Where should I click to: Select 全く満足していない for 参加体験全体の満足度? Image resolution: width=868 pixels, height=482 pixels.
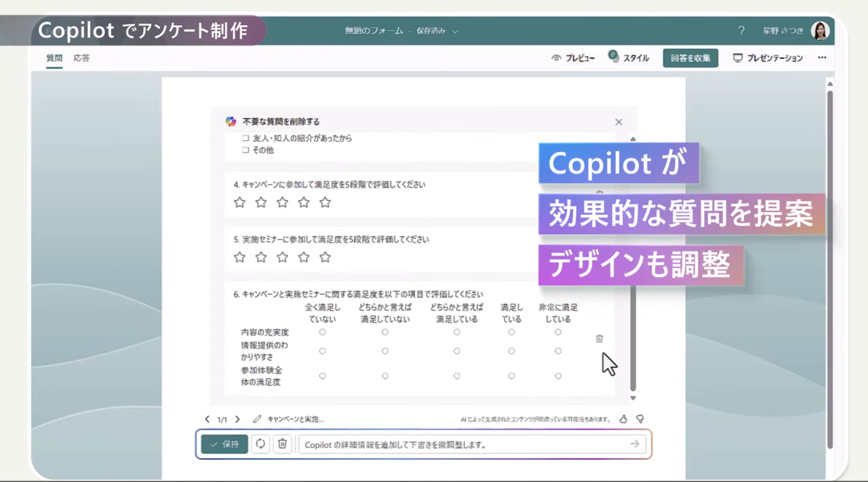tap(322, 376)
